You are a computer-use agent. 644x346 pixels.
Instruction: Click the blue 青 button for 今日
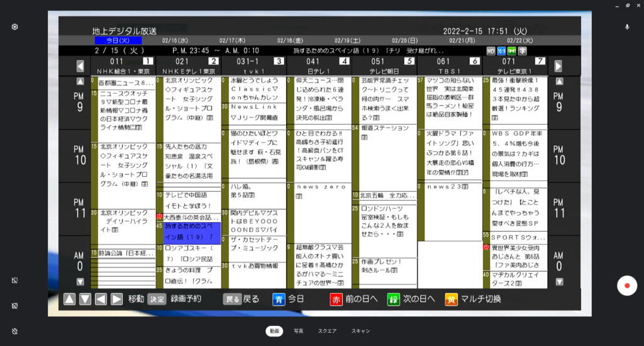click(x=279, y=299)
